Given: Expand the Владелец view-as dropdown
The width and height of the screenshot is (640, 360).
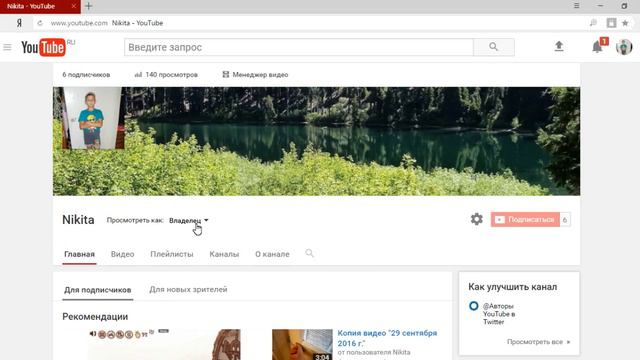Looking at the screenshot, I should point(189,220).
